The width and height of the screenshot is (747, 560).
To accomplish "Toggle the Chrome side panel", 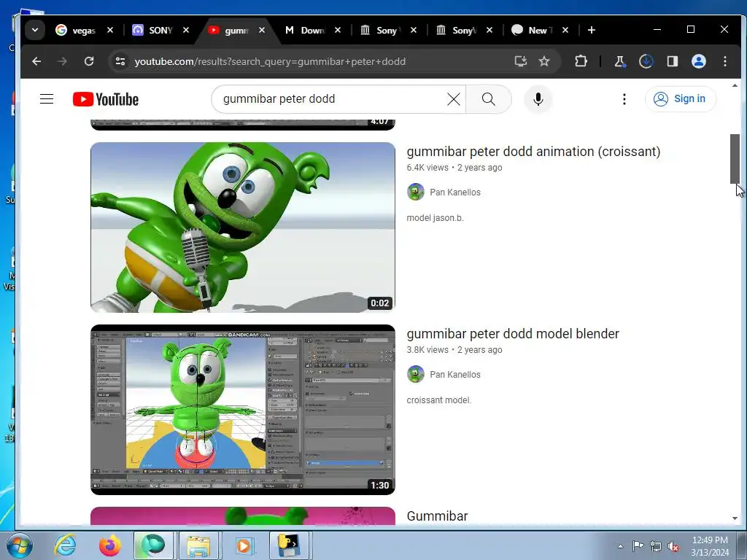I will (x=672, y=61).
